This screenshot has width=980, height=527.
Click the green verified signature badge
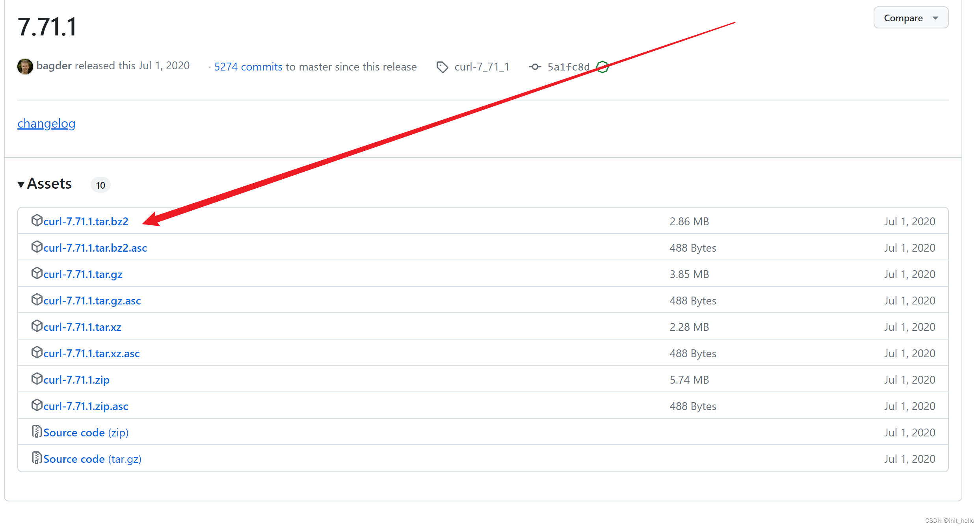click(x=603, y=67)
